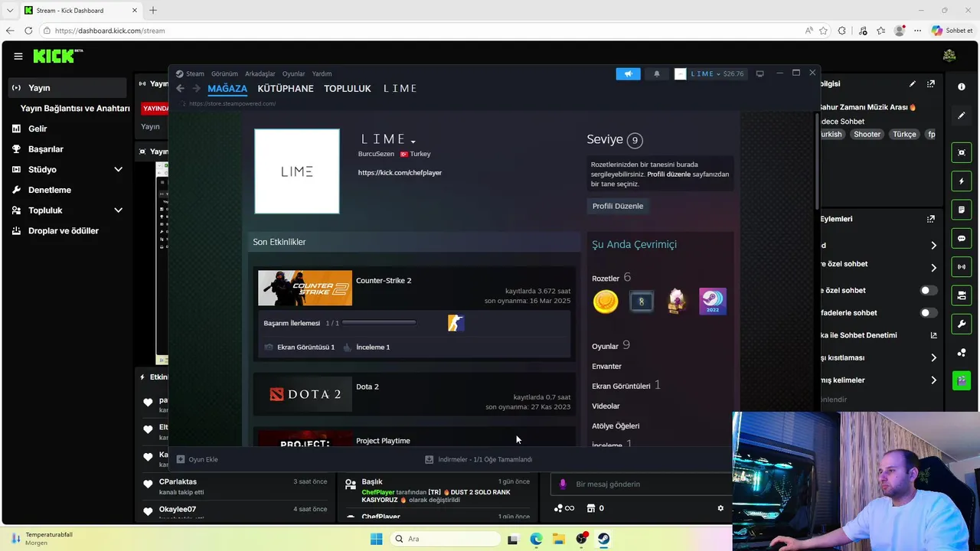Open the kick.com/chefplayer link
980x551 pixels.
coord(400,173)
